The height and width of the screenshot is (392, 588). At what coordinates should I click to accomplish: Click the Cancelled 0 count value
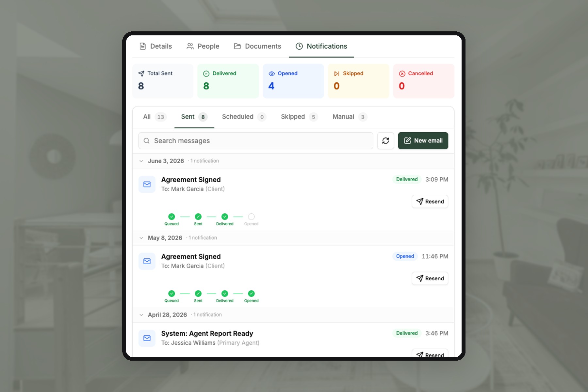(402, 86)
